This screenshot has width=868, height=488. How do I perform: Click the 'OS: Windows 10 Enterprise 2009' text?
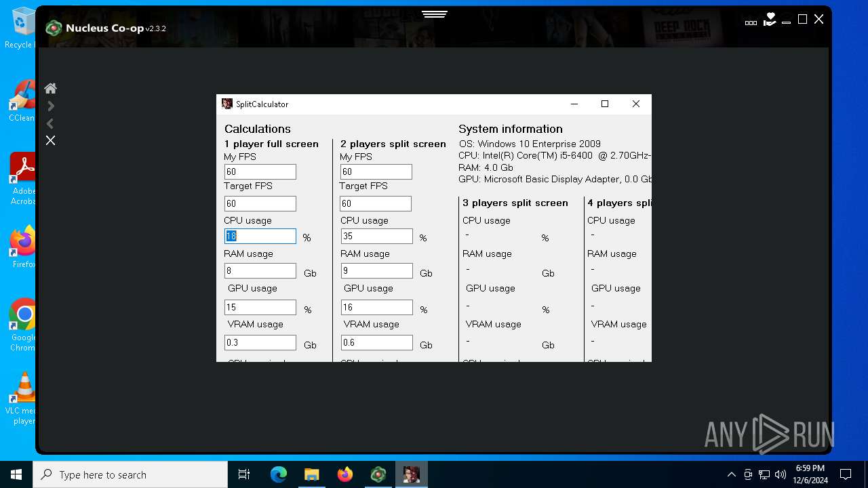530,144
